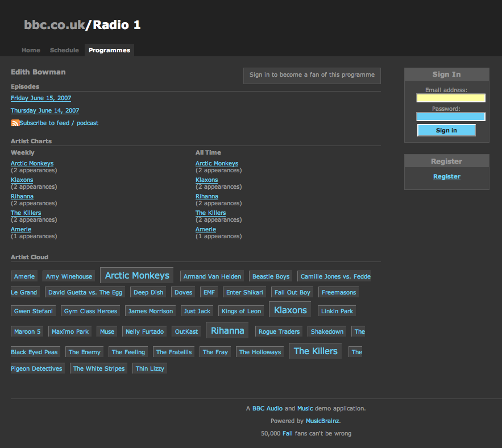This screenshot has width=502, height=448.
Task: Open the Home tab
Action: click(31, 50)
